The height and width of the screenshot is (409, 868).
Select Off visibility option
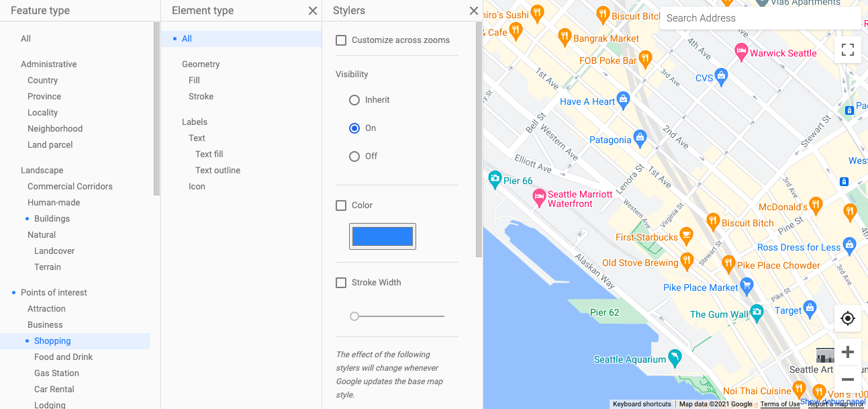coord(354,156)
